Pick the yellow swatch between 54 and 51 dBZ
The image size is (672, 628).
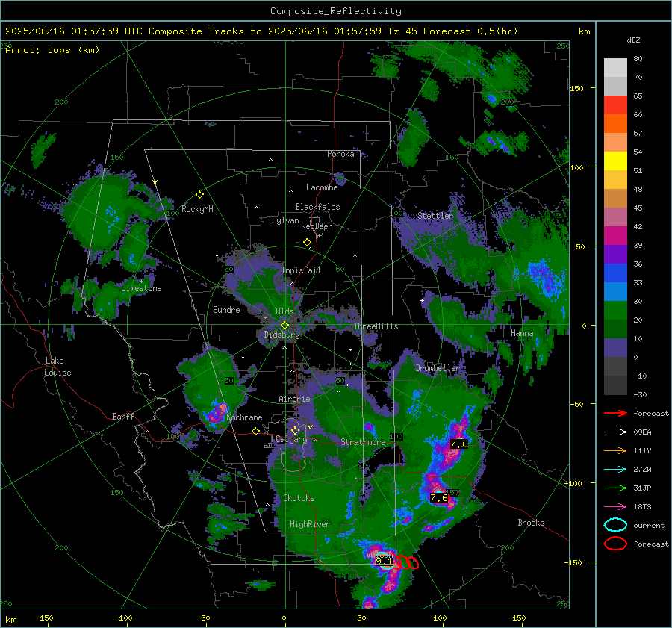(x=615, y=161)
